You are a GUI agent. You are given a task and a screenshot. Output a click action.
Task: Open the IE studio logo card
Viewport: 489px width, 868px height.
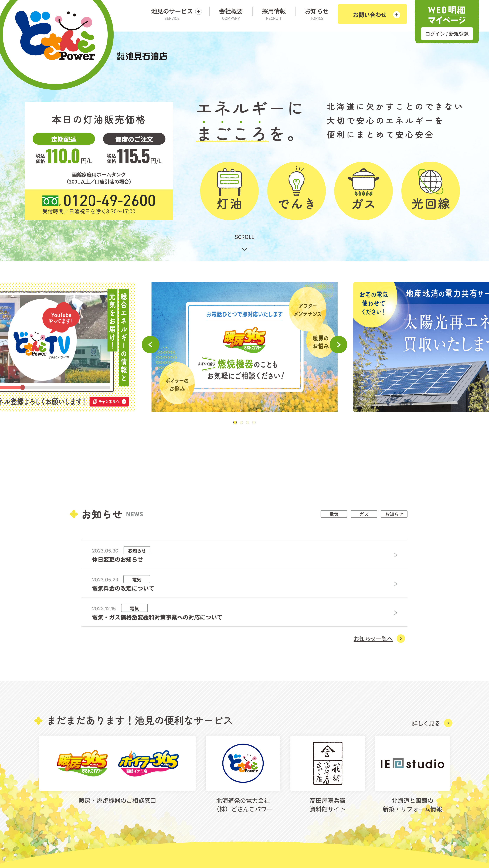(412, 763)
